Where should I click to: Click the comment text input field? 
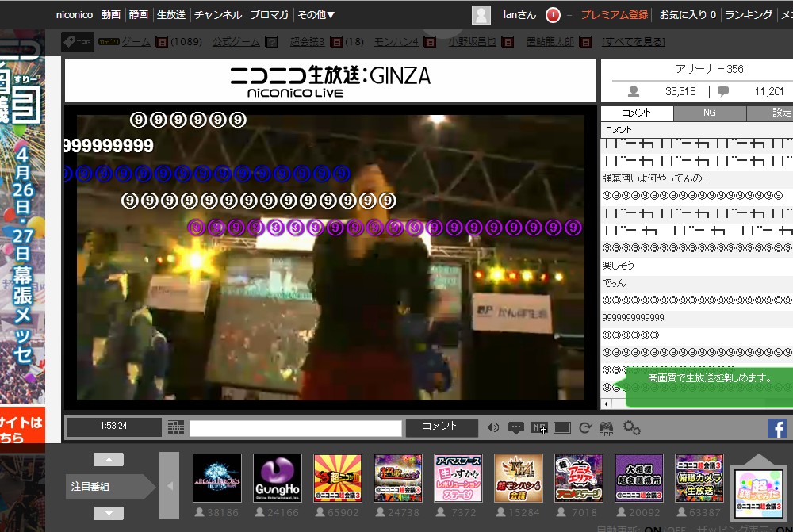point(296,428)
